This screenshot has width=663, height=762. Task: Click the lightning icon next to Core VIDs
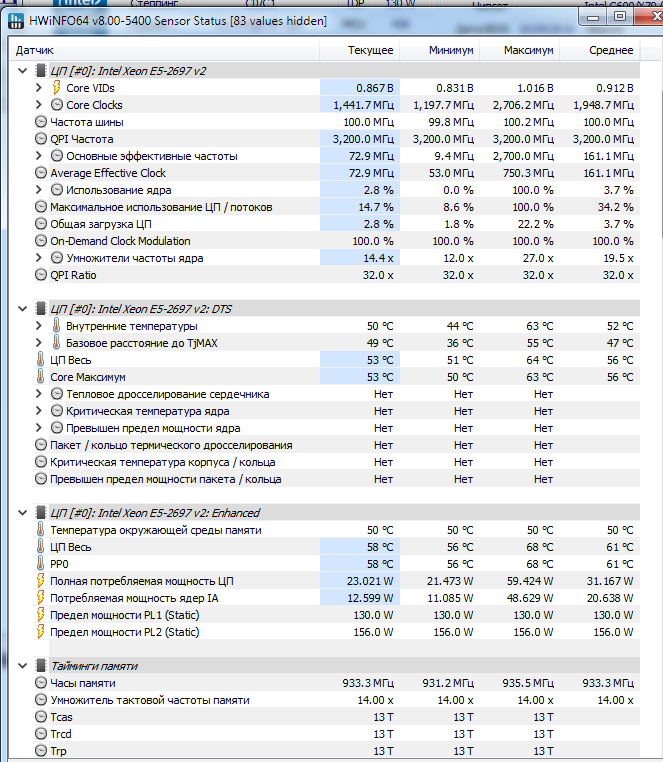point(56,88)
